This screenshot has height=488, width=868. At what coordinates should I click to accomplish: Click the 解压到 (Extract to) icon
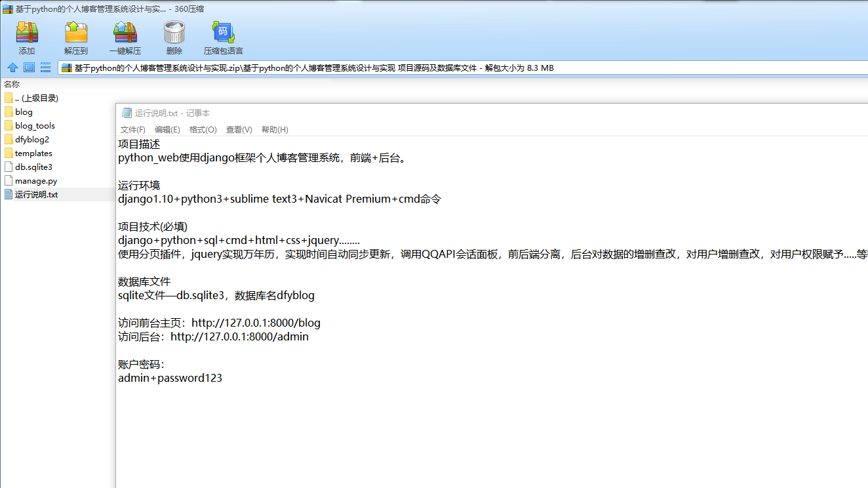[x=76, y=32]
